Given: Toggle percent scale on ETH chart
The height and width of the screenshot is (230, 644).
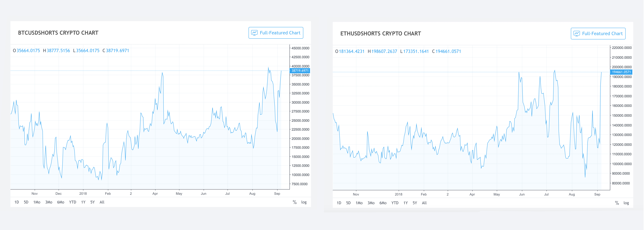Looking at the screenshot, I should point(617,203).
